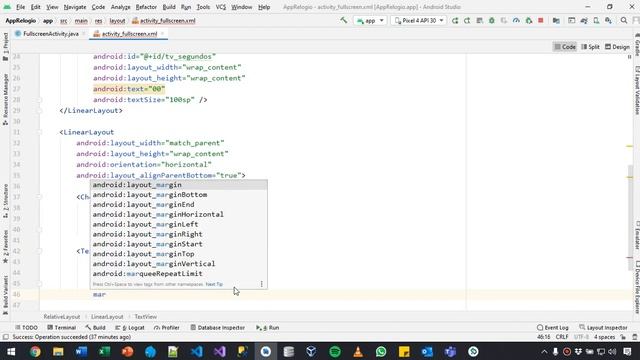Screen dimensions: 640x360
Task: Open the TODO tool window
Action: [26, 328]
